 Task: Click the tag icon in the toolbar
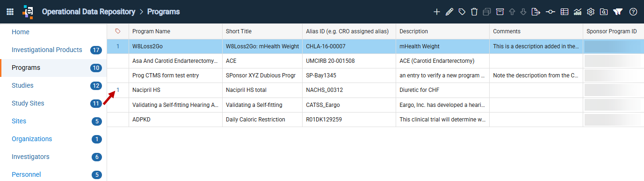point(462,12)
